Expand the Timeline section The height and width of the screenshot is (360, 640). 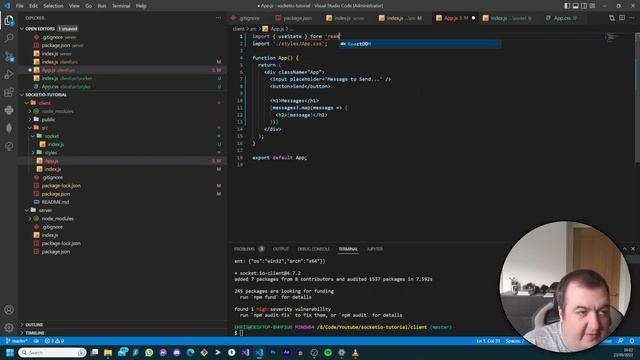22,333
